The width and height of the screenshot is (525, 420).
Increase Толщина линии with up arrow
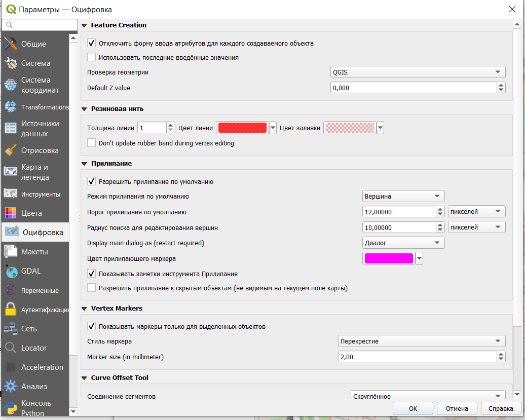point(170,125)
